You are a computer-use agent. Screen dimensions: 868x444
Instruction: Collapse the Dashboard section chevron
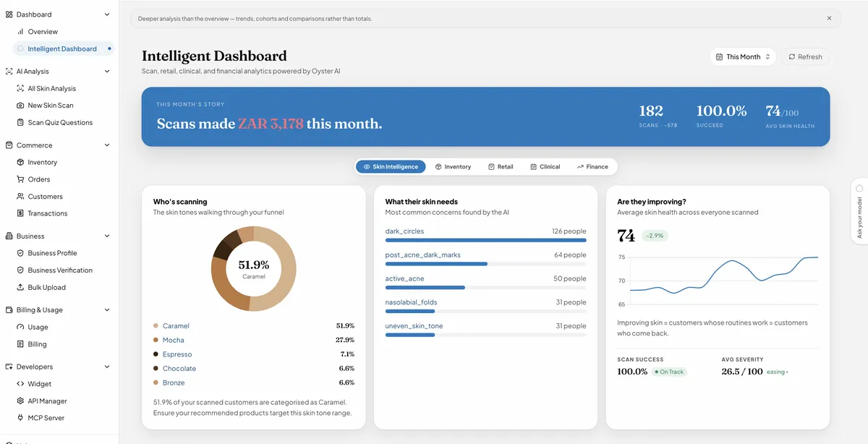107,14
